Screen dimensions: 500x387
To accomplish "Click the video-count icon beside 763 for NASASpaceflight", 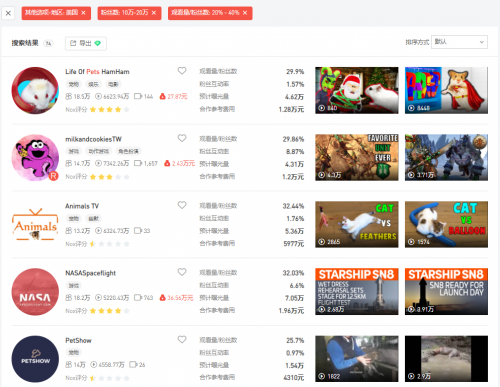I will click(x=138, y=298).
